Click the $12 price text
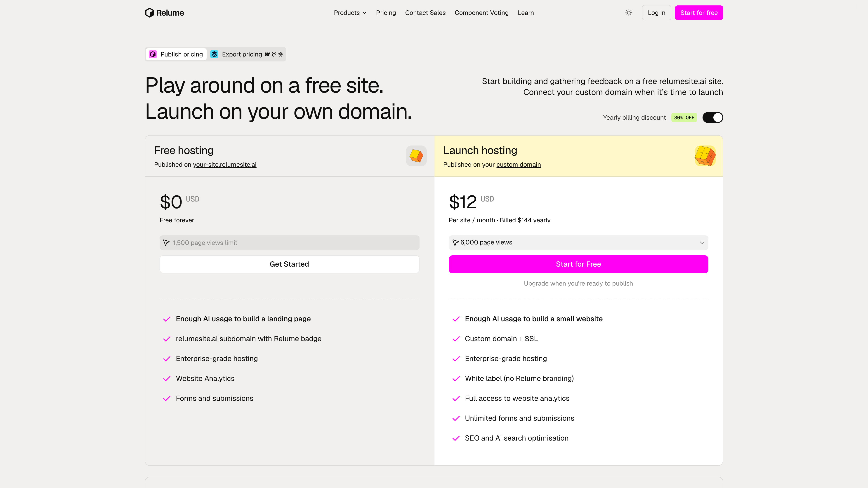This screenshot has height=488, width=868. [463, 202]
